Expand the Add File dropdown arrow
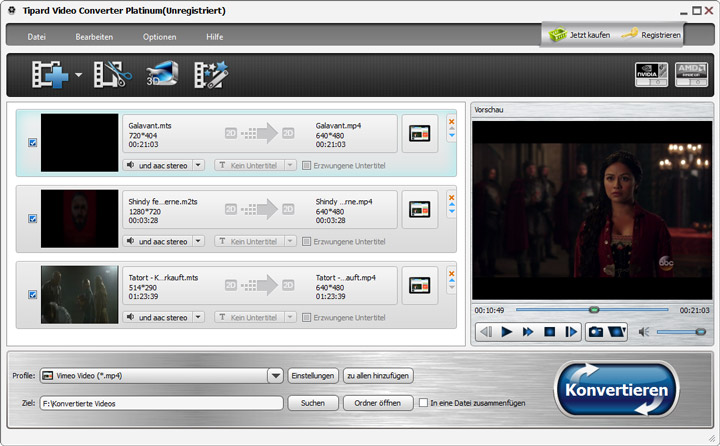Image resolution: width=720 pixels, height=446 pixels. point(79,74)
